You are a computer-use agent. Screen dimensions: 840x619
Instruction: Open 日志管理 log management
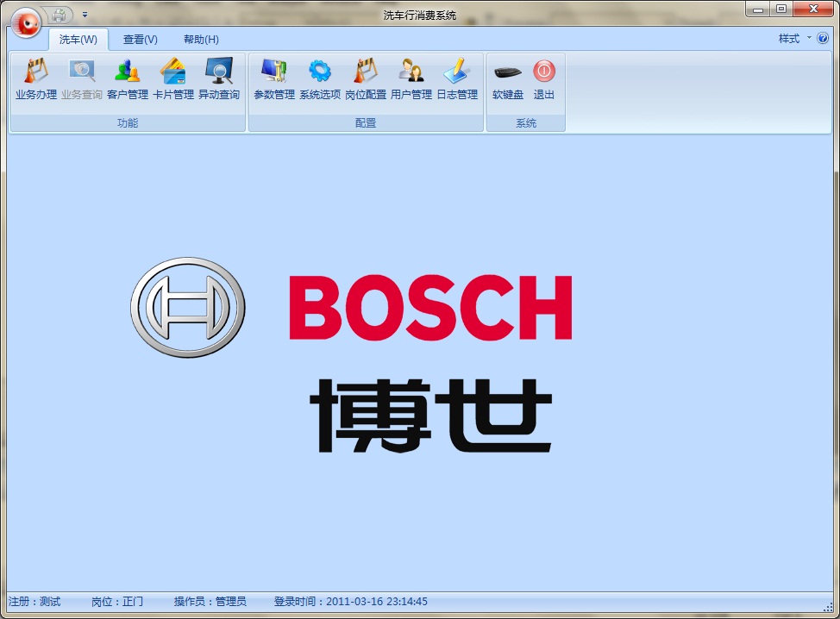457,79
